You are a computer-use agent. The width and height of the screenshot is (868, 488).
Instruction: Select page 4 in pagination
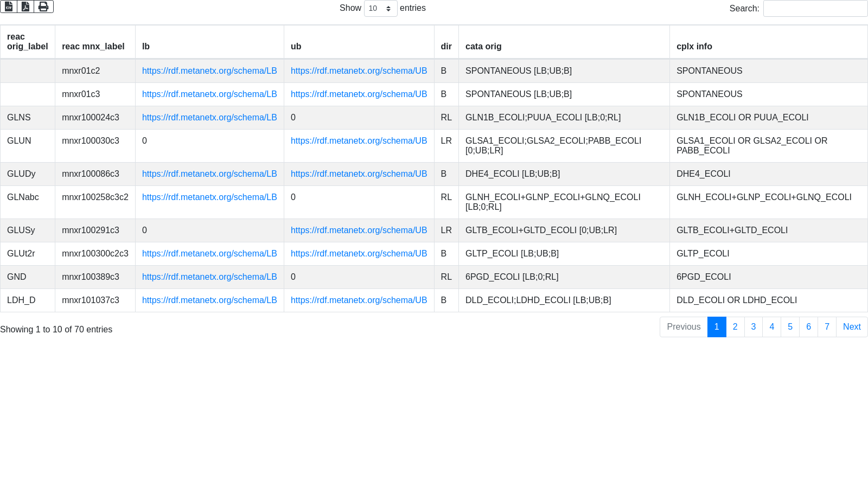coord(771,327)
